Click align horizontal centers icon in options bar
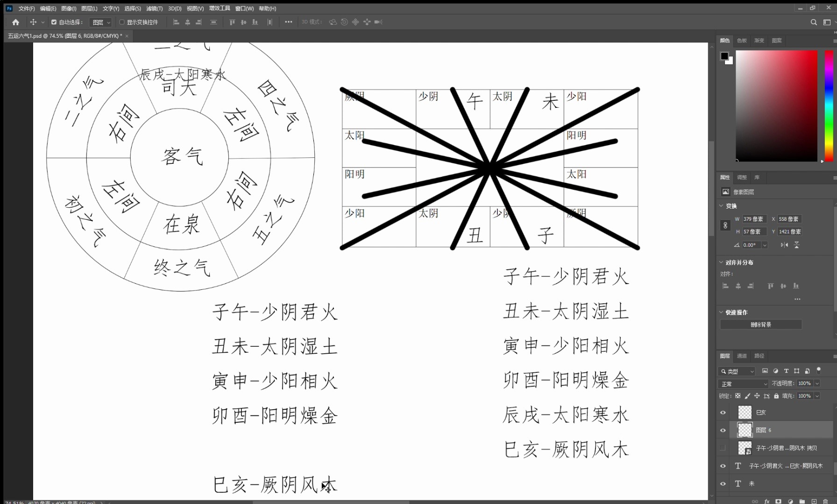 187,22
